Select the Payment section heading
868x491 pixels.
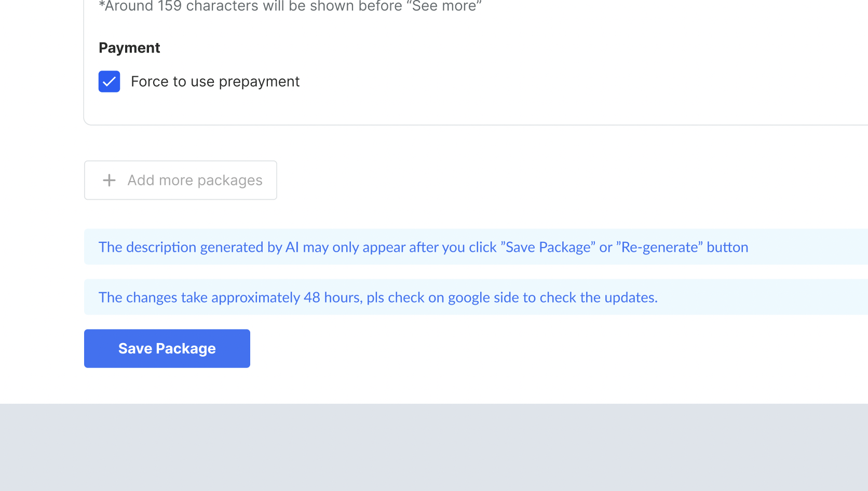point(129,48)
